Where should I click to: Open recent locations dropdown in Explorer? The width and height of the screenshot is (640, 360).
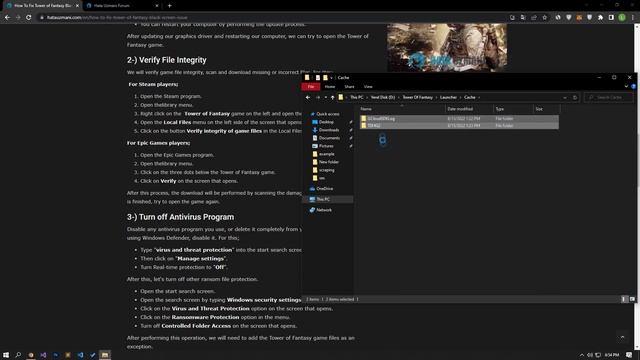[326, 98]
